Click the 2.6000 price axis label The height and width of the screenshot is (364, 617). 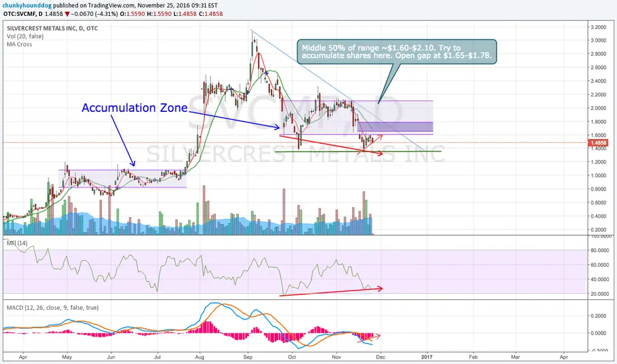point(598,68)
